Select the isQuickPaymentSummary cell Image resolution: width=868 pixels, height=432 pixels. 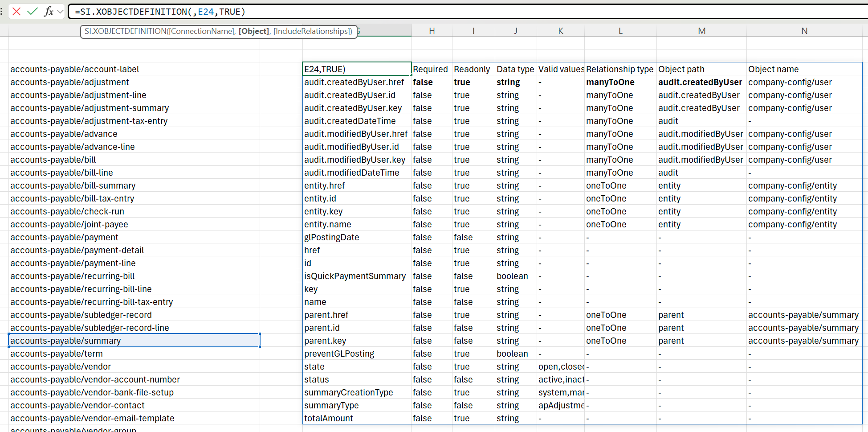click(357, 276)
